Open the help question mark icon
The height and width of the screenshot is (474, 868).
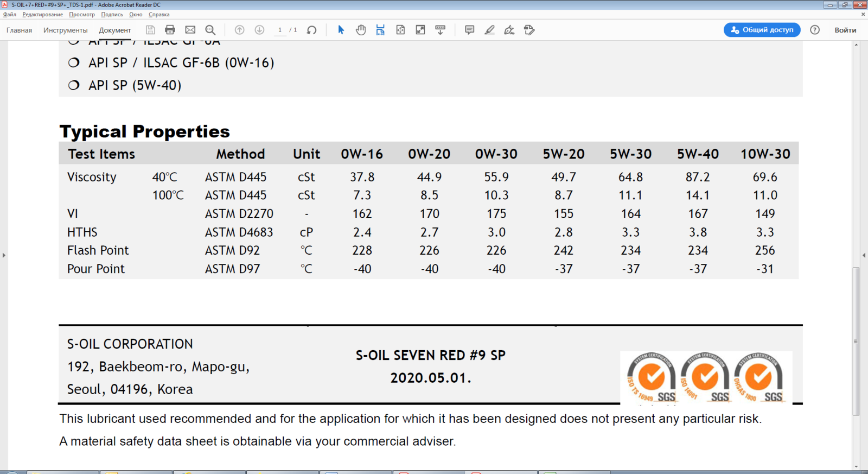click(x=815, y=30)
